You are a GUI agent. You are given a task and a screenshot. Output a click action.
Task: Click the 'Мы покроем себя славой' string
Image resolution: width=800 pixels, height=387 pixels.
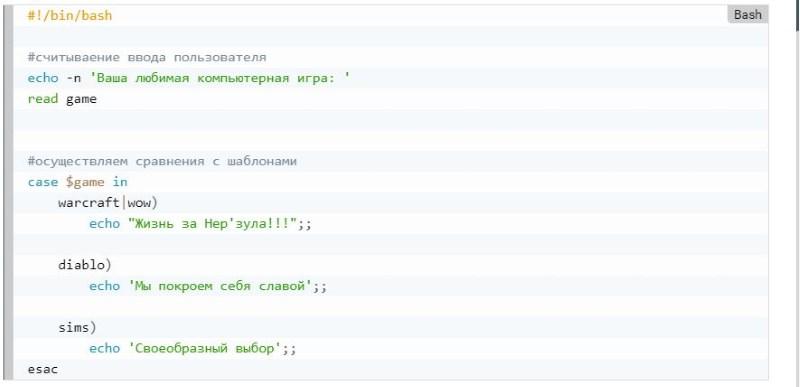pyautogui.click(x=220, y=286)
